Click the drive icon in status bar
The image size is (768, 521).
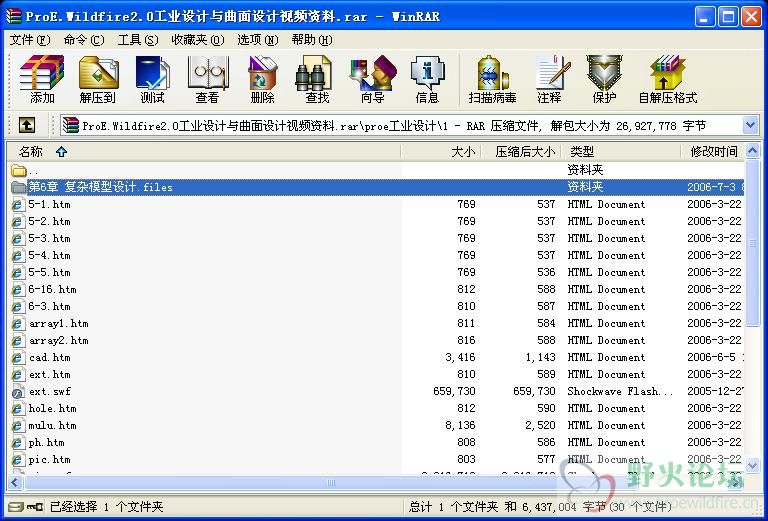pyautogui.click(x=16, y=506)
